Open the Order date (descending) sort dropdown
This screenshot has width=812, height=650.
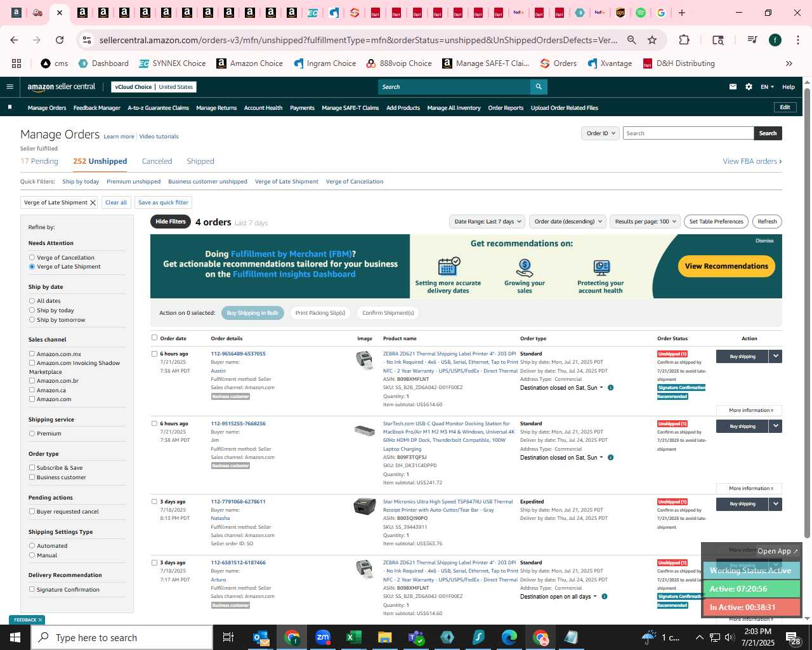[x=567, y=222]
